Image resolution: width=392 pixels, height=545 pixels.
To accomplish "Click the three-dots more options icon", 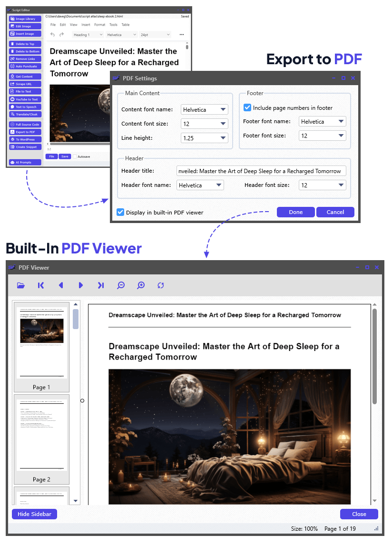I will (182, 35).
